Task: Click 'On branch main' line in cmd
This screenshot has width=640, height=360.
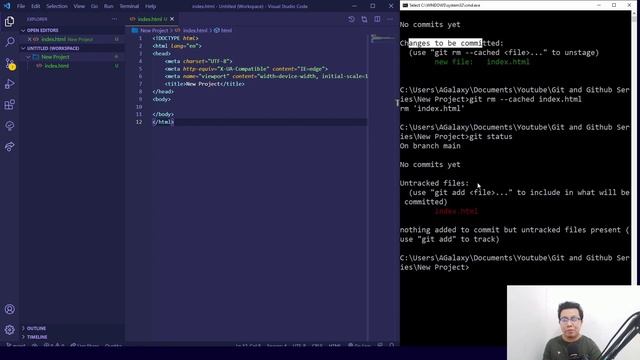Action: (430, 146)
